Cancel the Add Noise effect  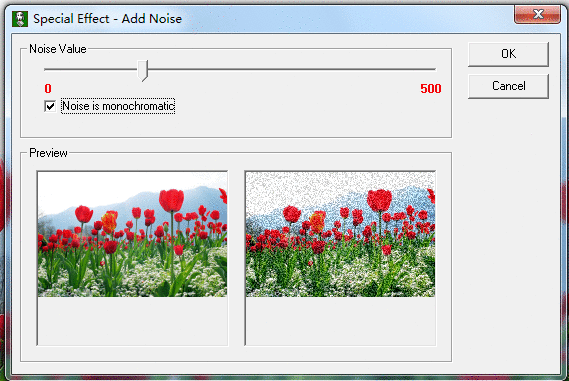[508, 86]
